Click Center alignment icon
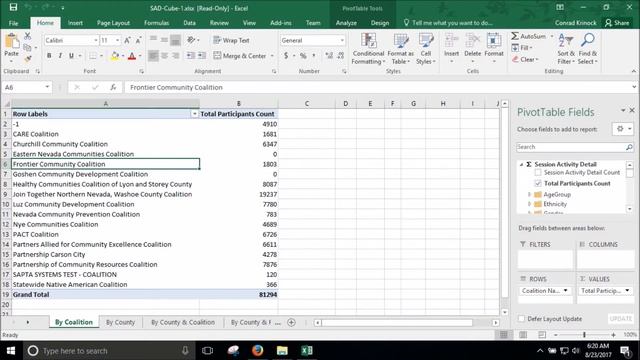 164,56
